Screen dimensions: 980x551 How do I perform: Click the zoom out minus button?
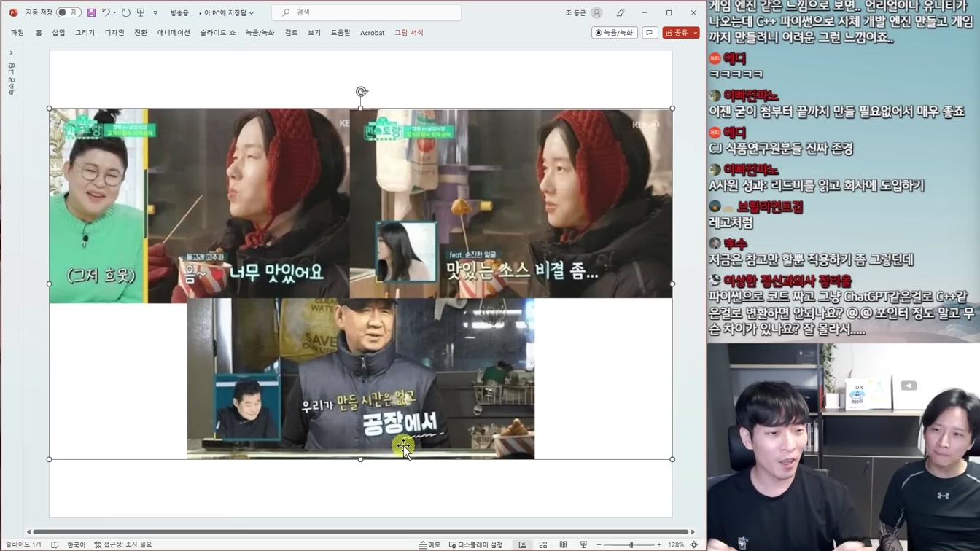point(599,544)
